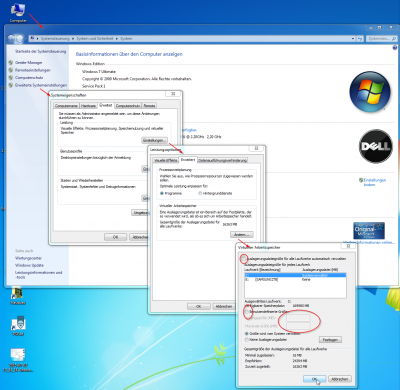The height and width of the screenshot is (390, 400).
Task: Click the control panel icon in address bar
Action: point(32,39)
